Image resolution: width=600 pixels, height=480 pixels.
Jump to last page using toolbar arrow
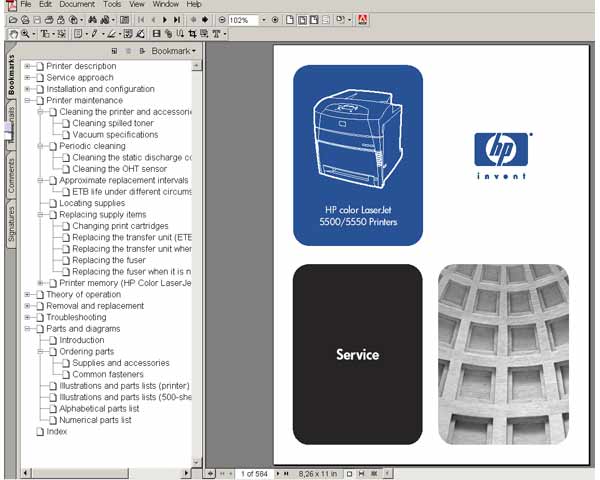177,20
